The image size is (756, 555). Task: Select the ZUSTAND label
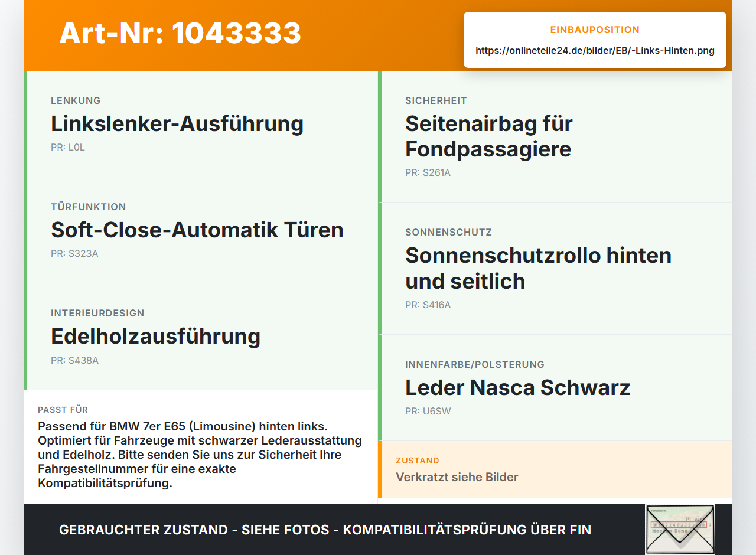pyautogui.click(x=418, y=461)
